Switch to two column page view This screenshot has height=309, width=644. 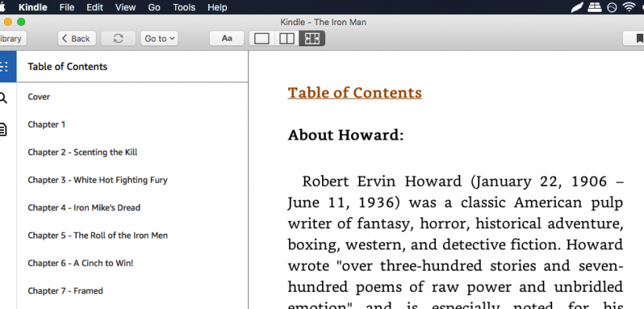click(287, 38)
